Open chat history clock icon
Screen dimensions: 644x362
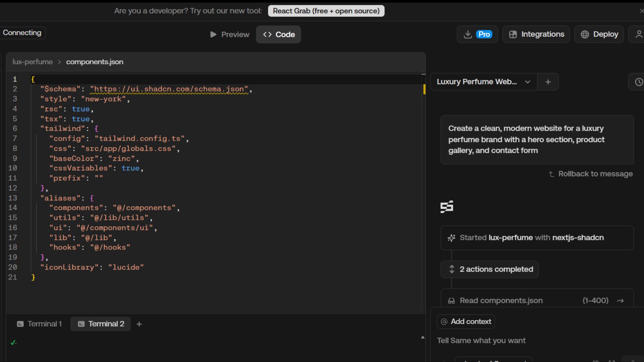[639, 82]
